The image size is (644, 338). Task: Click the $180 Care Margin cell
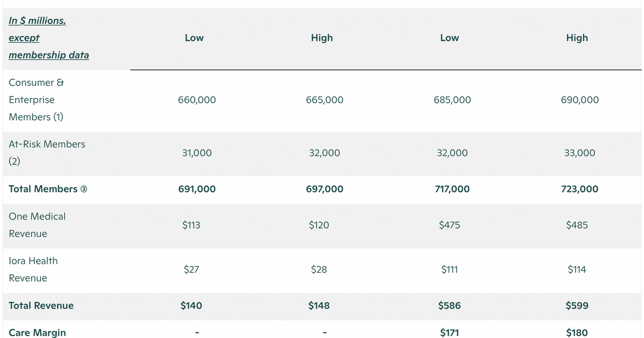577,333
